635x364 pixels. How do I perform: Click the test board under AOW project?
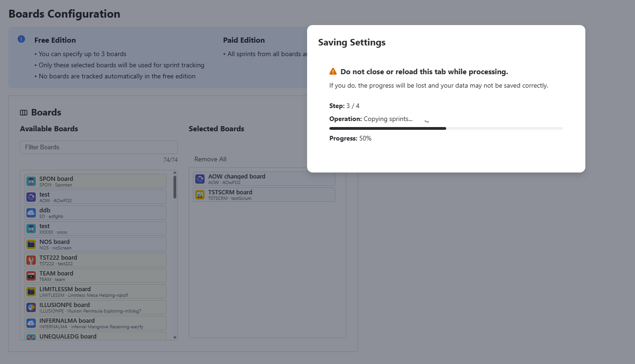point(95,197)
